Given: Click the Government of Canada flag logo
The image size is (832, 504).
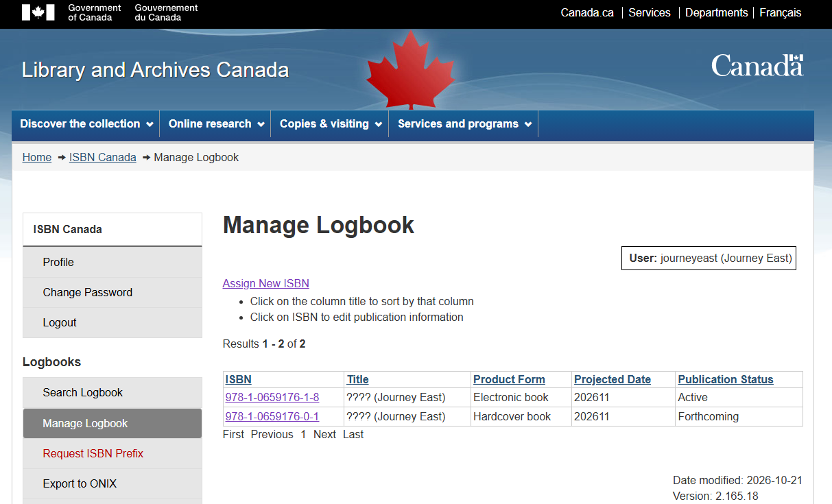Looking at the screenshot, I should [x=38, y=12].
